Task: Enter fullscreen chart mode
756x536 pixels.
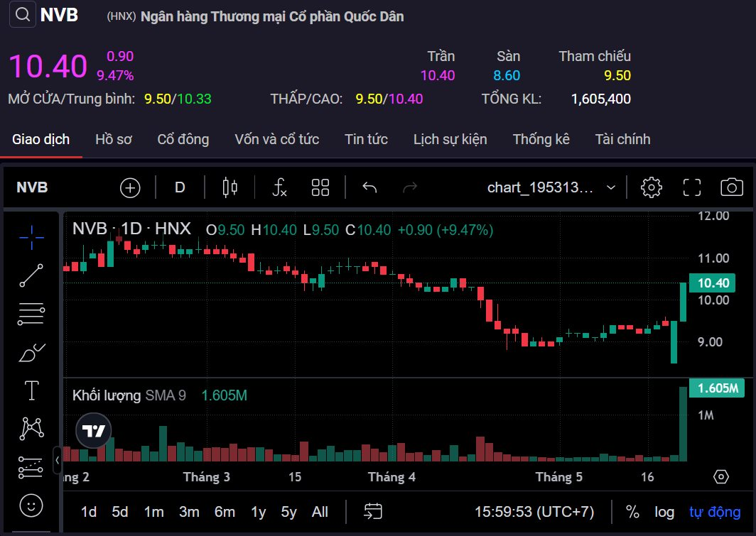Action: 691,187
